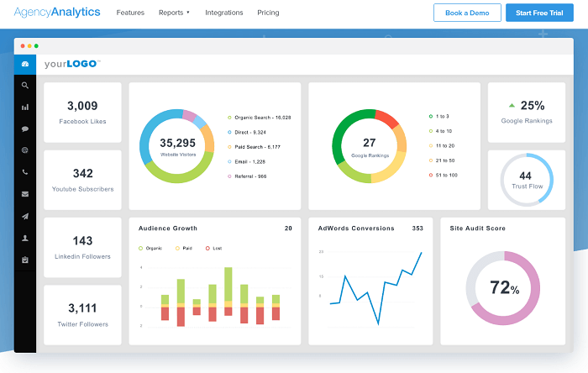
Task: Go to the Pricing page
Action: 268,13
